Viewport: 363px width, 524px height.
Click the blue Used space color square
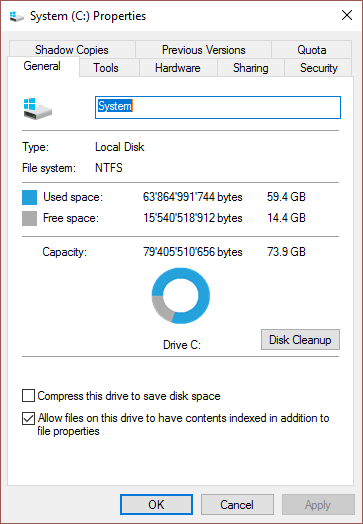[x=29, y=197]
